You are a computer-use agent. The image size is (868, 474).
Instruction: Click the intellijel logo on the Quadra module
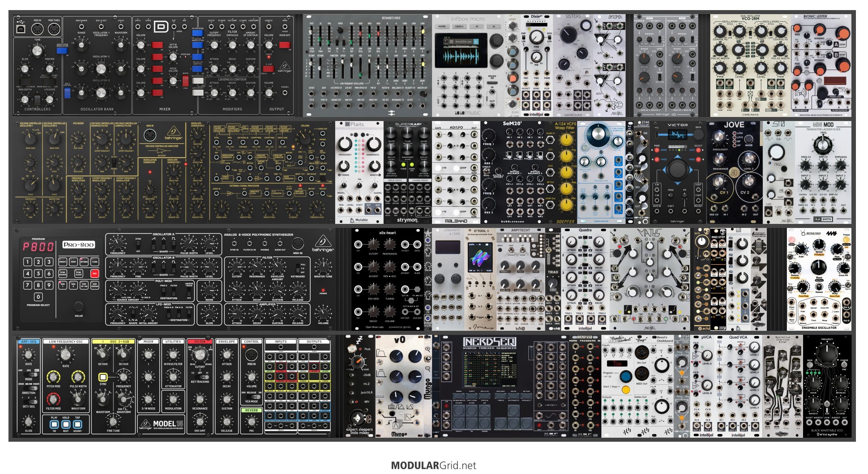[x=585, y=328]
